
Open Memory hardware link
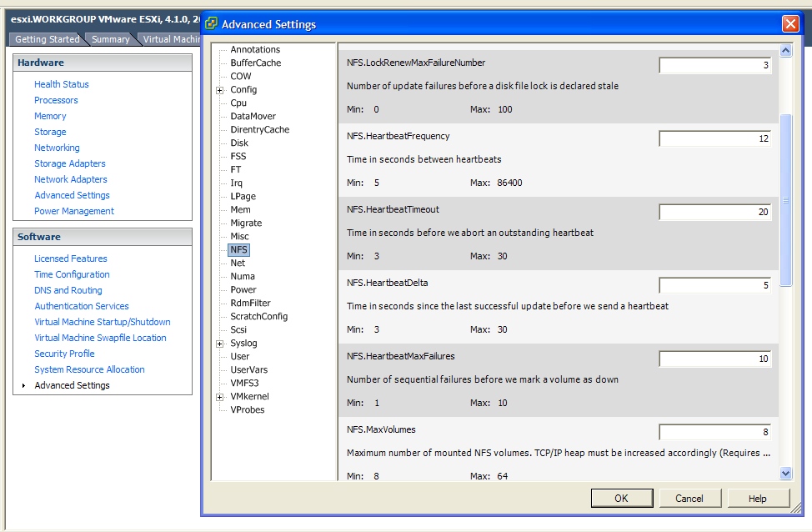pyautogui.click(x=50, y=117)
